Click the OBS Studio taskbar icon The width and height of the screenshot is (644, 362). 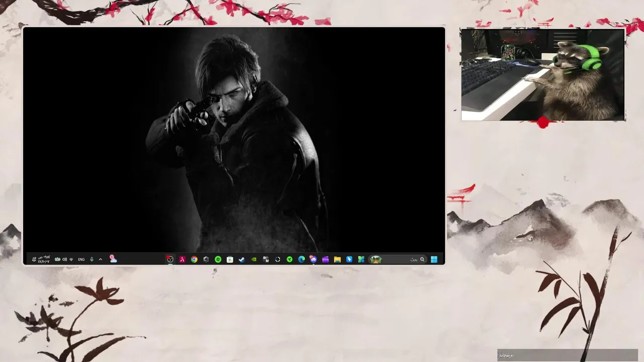click(x=170, y=259)
